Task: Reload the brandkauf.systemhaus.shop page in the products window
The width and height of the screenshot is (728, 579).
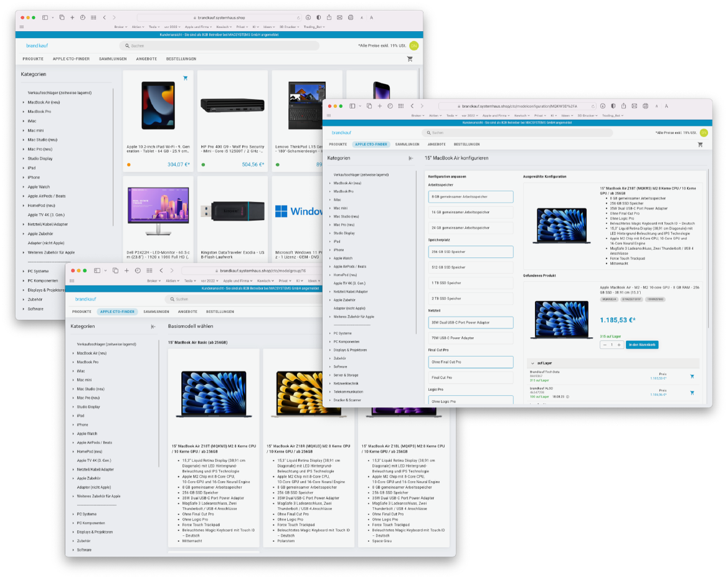Action: point(298,17)
